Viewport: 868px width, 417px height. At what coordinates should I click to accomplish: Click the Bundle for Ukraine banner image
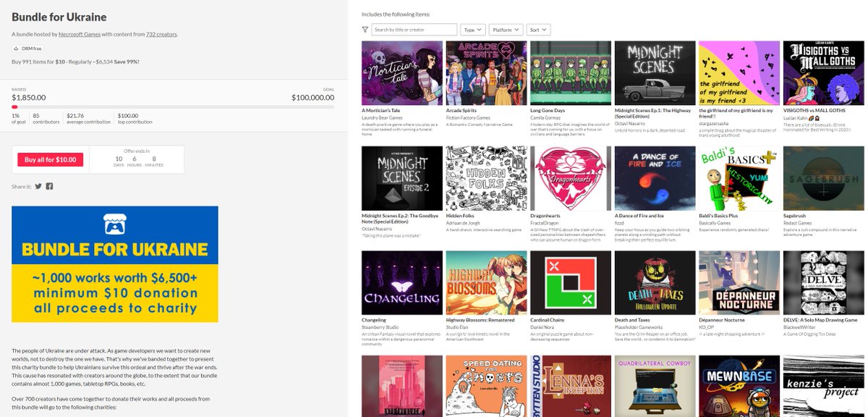tap(115, 264)
